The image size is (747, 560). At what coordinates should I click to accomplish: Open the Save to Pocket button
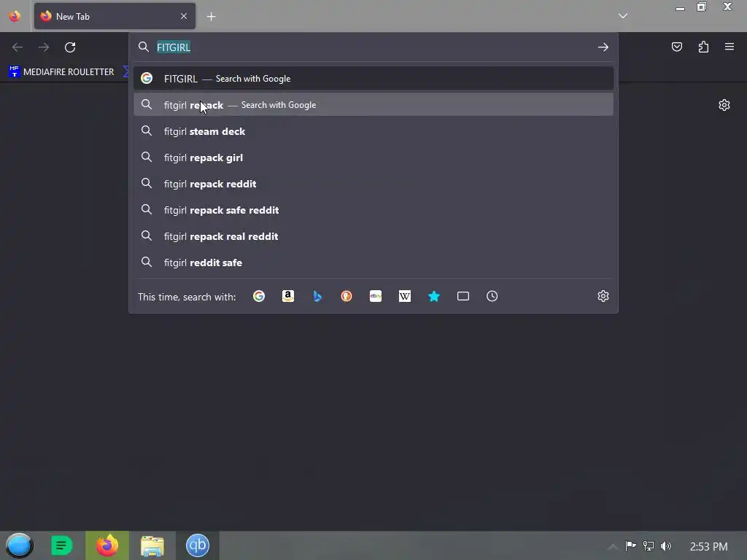coord(677,47)
